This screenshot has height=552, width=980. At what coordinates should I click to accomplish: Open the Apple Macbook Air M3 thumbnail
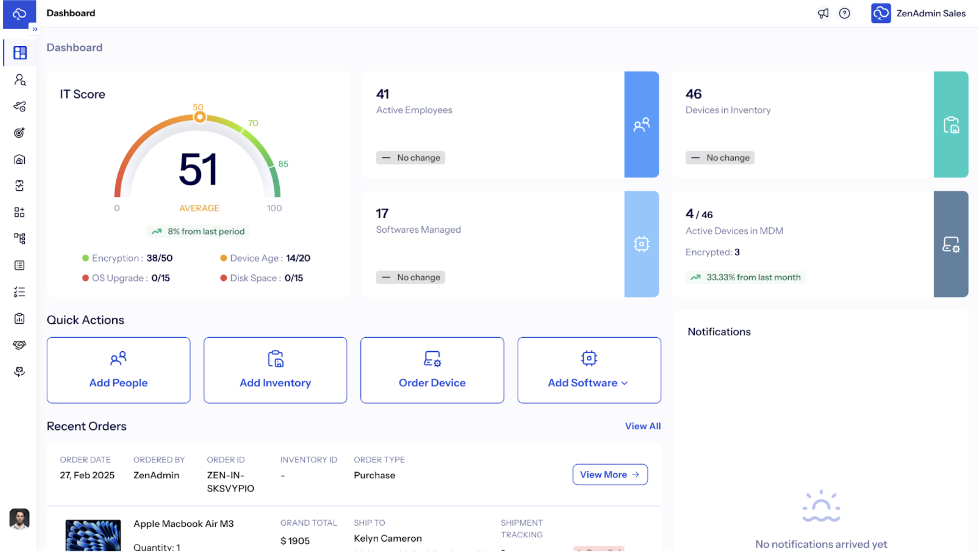click(93, 536)
